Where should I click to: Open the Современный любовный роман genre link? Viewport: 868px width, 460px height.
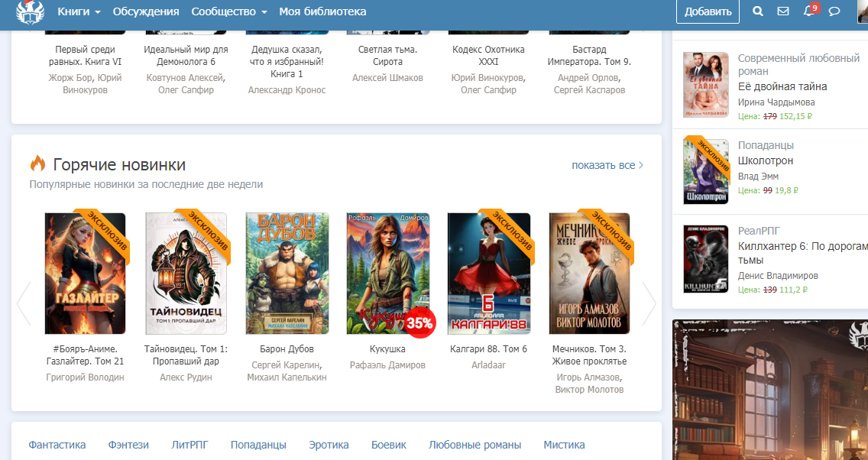(798, 64)
